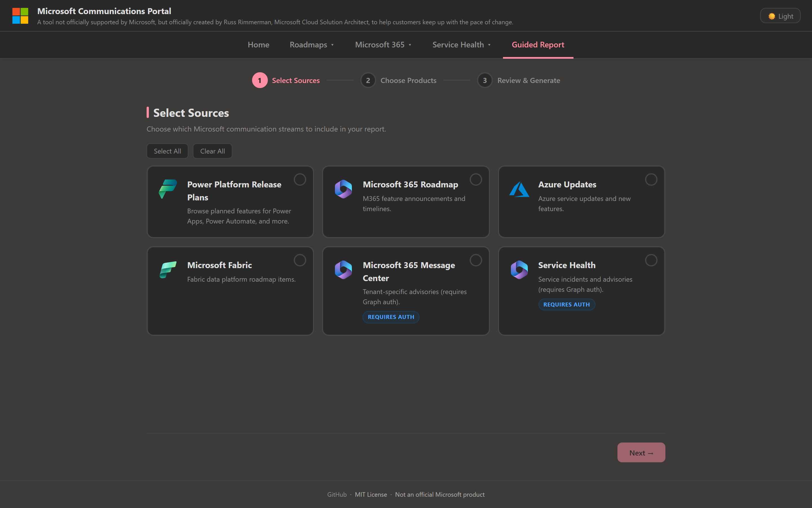Select Microsoft 365 Message Center radio circle
This screenshot has height=508, width=812.
[x=476, y=260]
